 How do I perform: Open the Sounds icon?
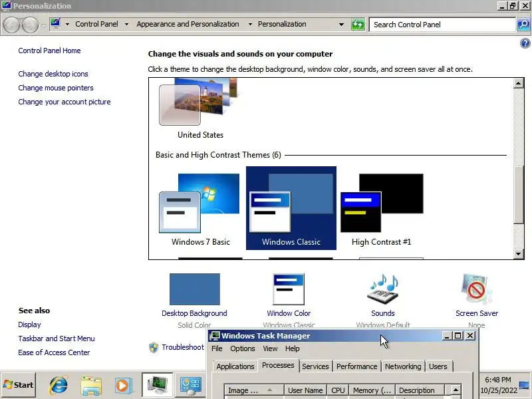point(383,289)
